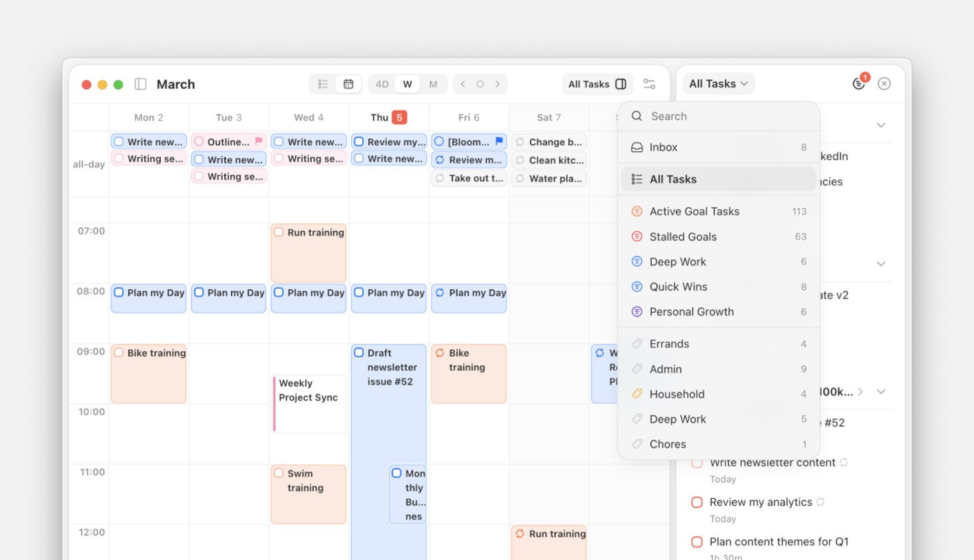The width and height of the screenshot is (974, 560).
Task: Check off Bike training on Monday
Action: click(119, 353)
